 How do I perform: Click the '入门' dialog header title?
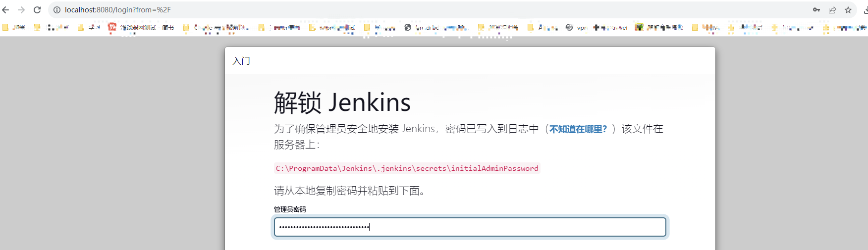point(241,61)
